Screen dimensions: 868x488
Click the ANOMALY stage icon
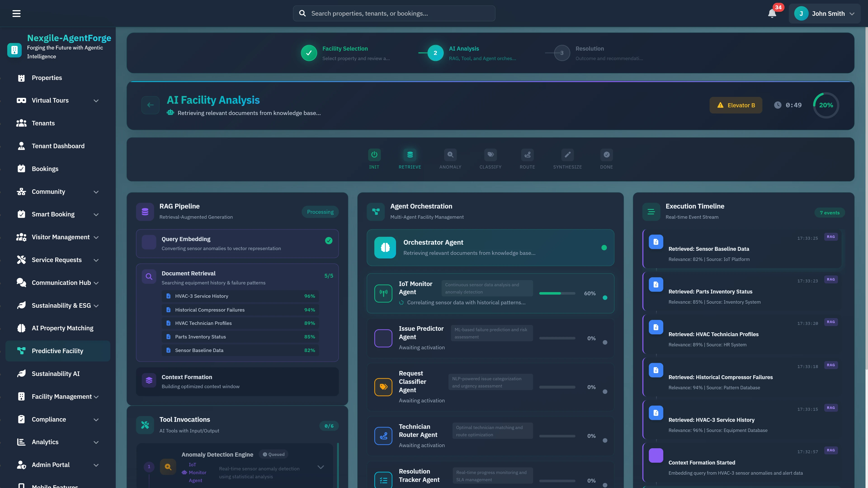pyautogui.click(x=450, y=155)
